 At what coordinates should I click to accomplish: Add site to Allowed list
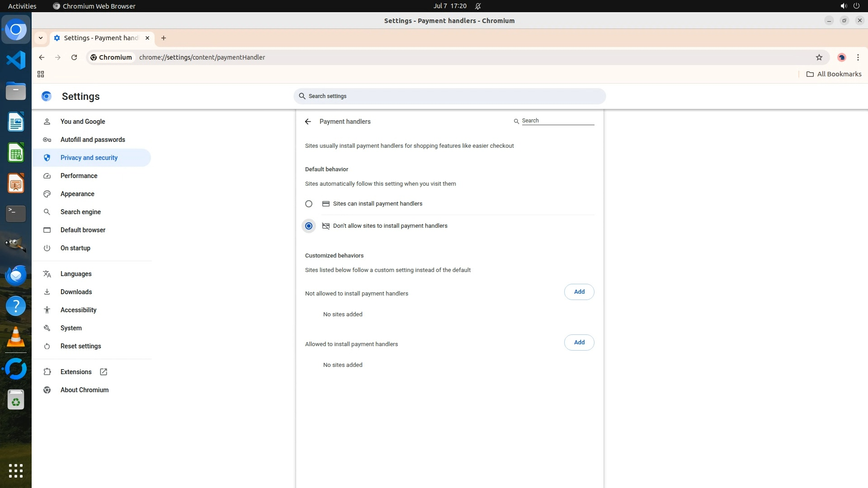(579, 343)
